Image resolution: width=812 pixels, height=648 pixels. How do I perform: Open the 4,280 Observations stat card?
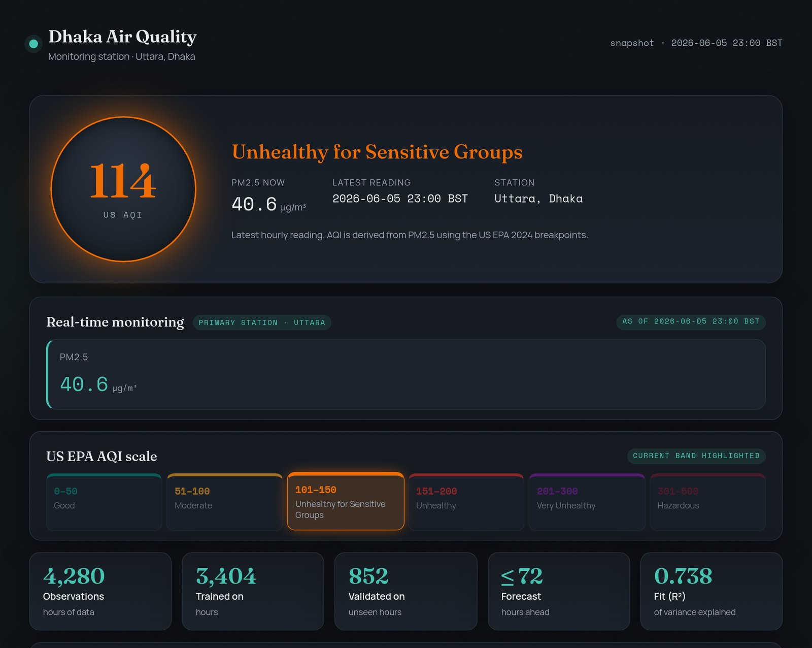100,591
